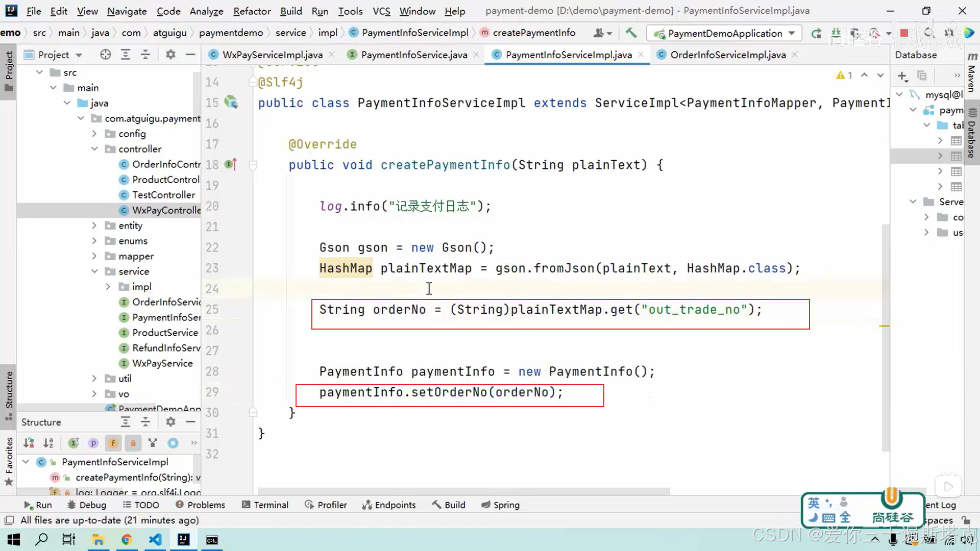Toggle Show Fields filter in Structure
Screen dimensions: 980x551
[113, 443]
